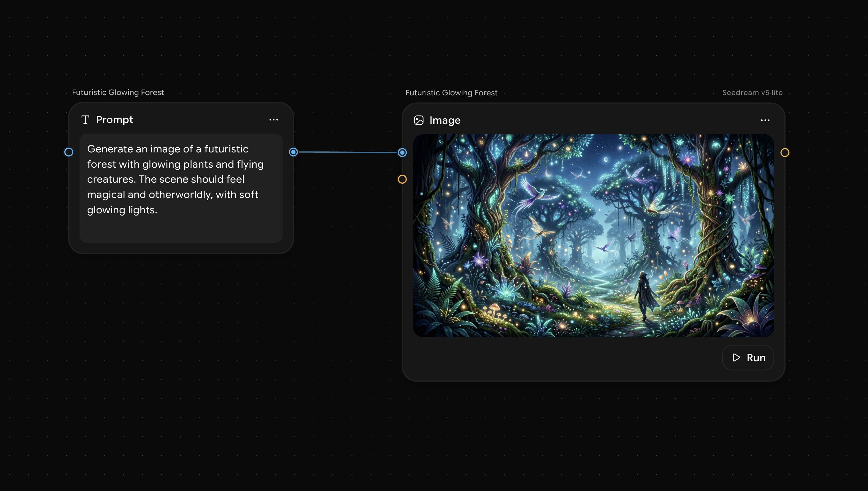Click the Futuristic Glowing Forest label above Image node
This screenshot has height=491, width=868.
(451, 93)
